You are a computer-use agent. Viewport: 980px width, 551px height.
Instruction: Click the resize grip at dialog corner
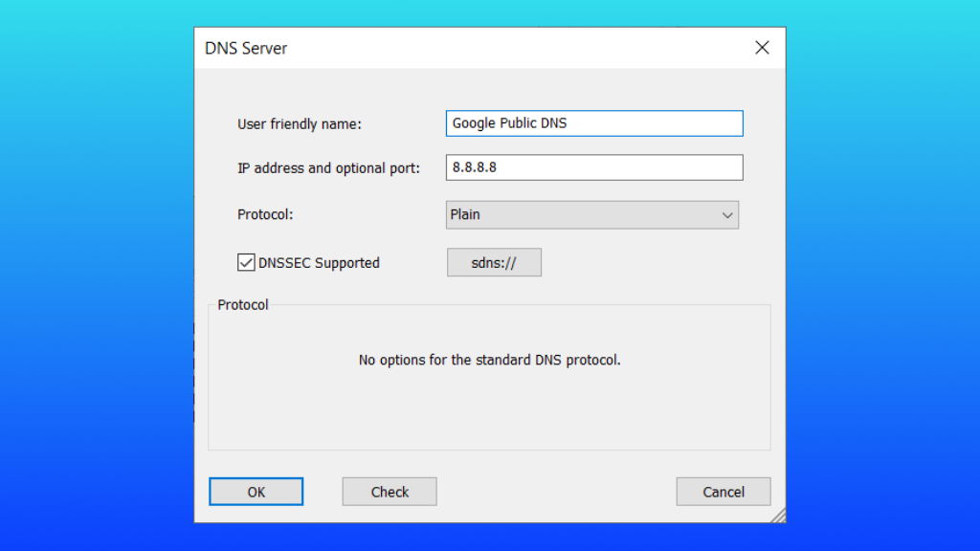(778, 516)
